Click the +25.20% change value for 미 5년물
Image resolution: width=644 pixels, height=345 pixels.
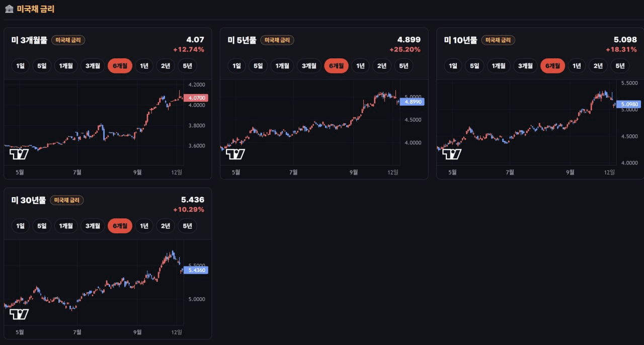tap(405, 49)
